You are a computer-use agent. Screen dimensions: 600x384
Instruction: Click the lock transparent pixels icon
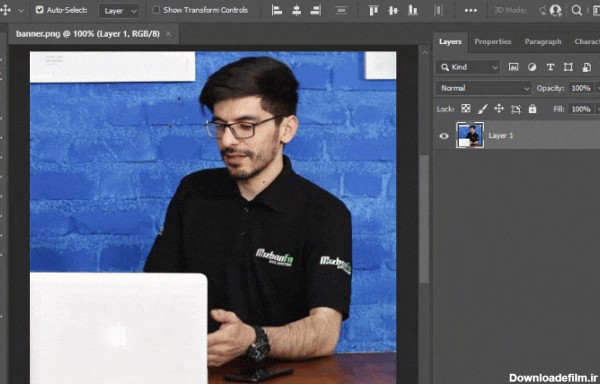[466, 109]
